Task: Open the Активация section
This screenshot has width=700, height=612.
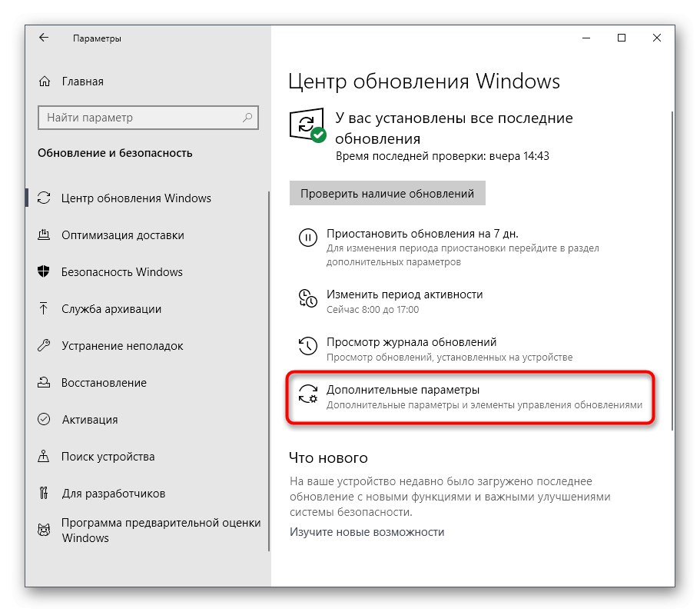Action: pyautogui.click(x=91, y=419)
